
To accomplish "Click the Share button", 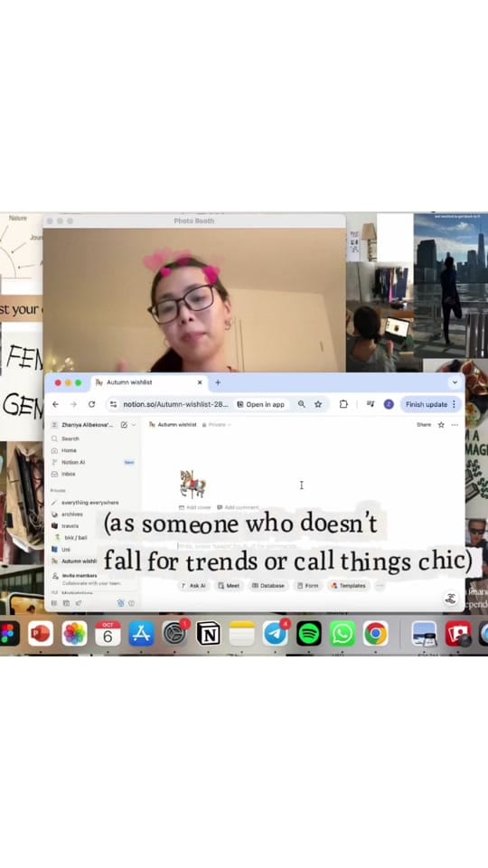I will click(424, 425).
